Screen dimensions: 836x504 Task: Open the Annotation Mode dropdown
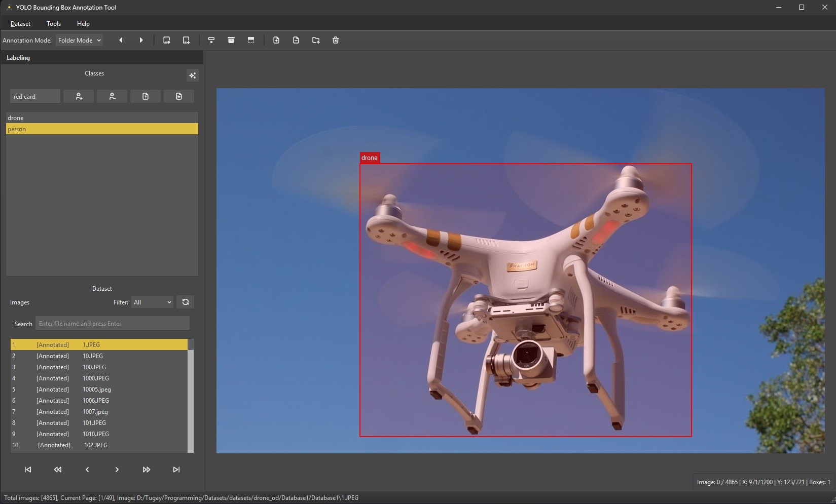[79, 41]
